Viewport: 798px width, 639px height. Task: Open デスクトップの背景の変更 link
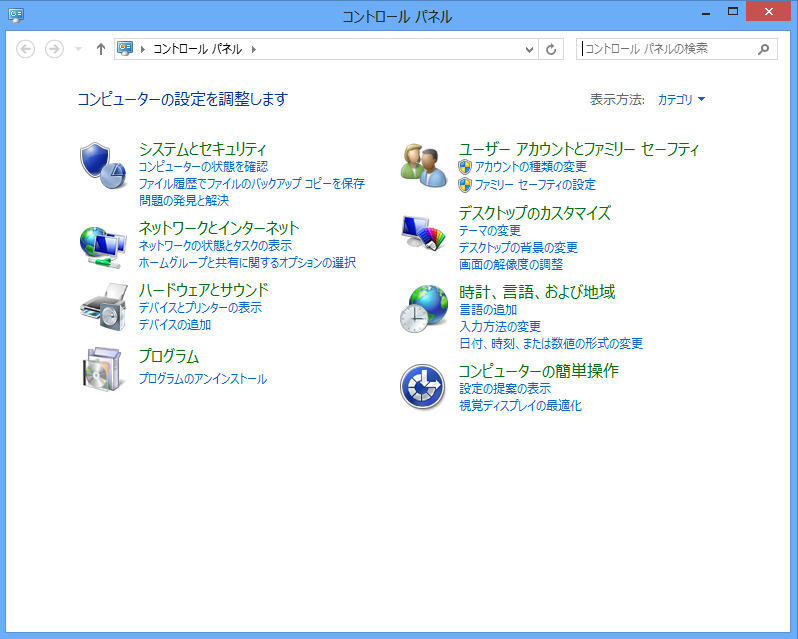[518, 247]
